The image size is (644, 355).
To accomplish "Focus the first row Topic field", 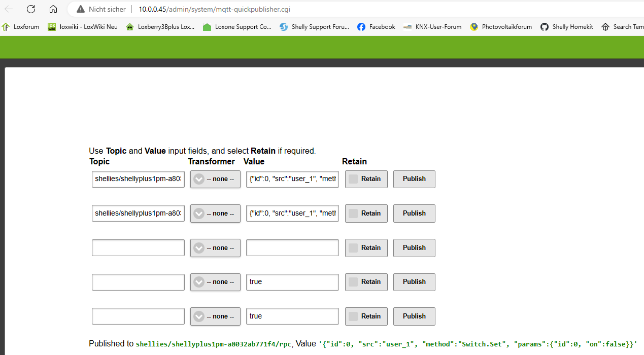I will point(138,179).
